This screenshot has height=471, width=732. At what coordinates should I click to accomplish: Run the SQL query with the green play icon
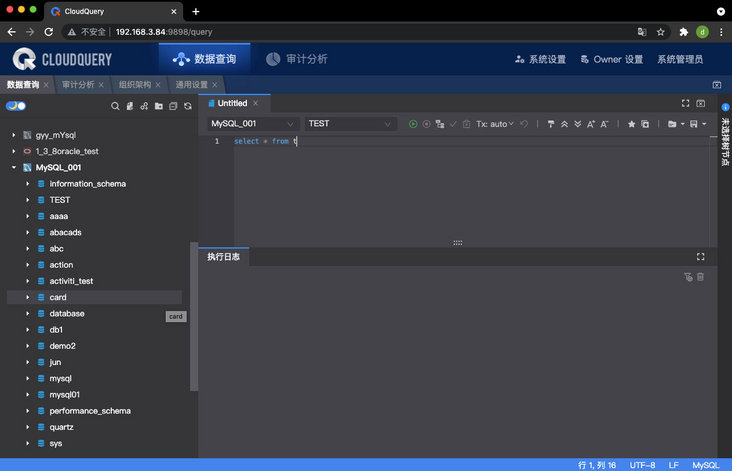click(x=413, y=124)
